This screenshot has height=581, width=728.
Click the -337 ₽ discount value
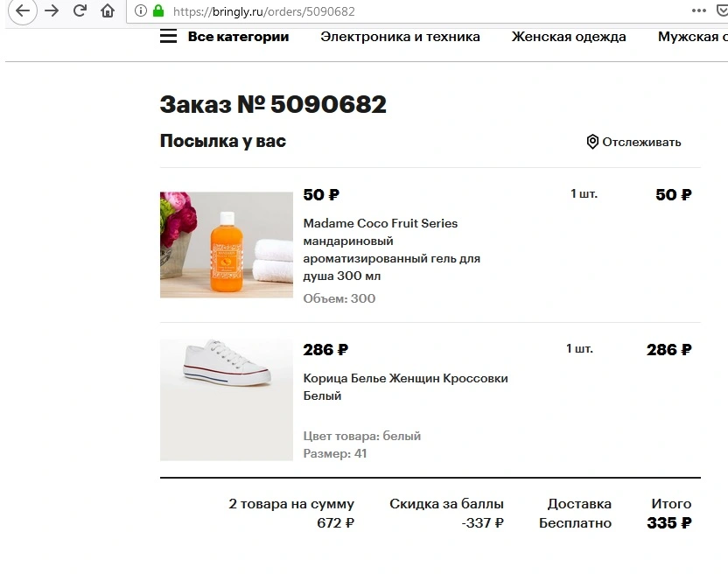[482, 523]
